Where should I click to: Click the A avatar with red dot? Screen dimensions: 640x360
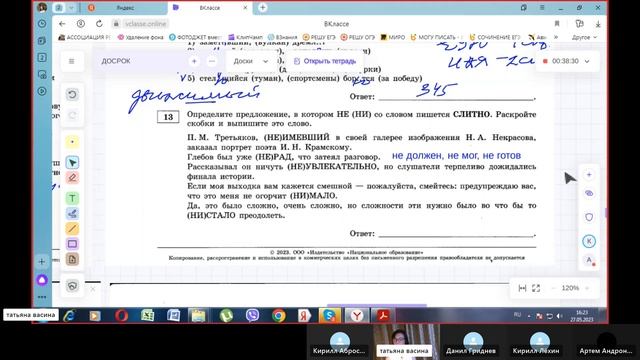pos(589,260)
